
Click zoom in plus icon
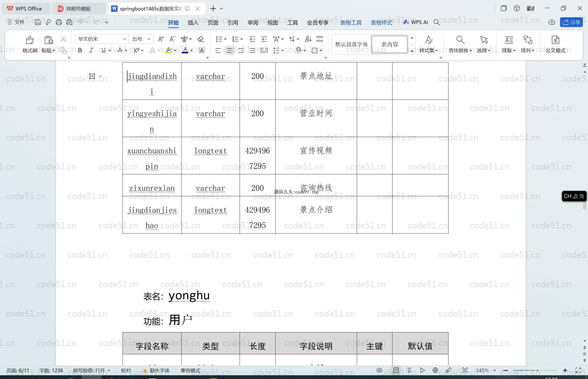(x=565, y=370)
